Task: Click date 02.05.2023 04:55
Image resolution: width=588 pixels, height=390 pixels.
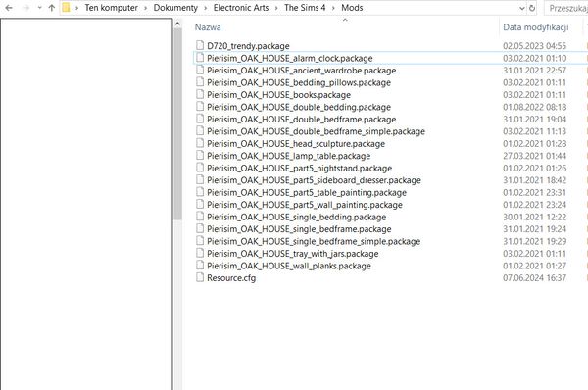Action: (534, 46)
